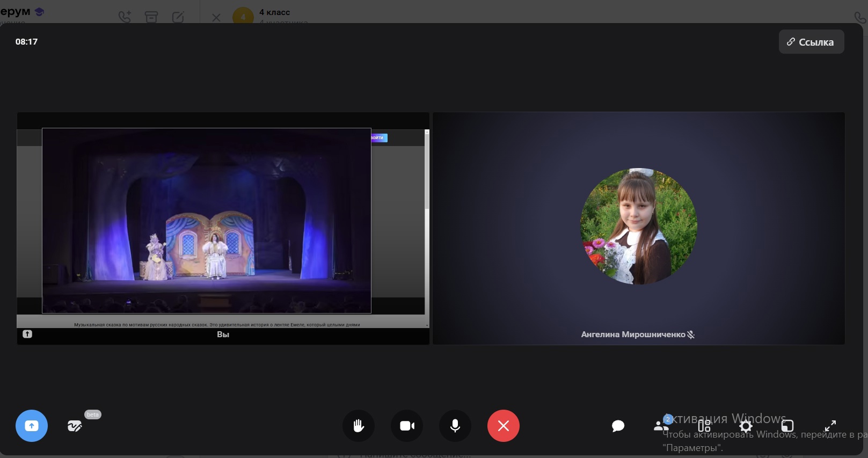Open the call chat

(x=618, y=426)
